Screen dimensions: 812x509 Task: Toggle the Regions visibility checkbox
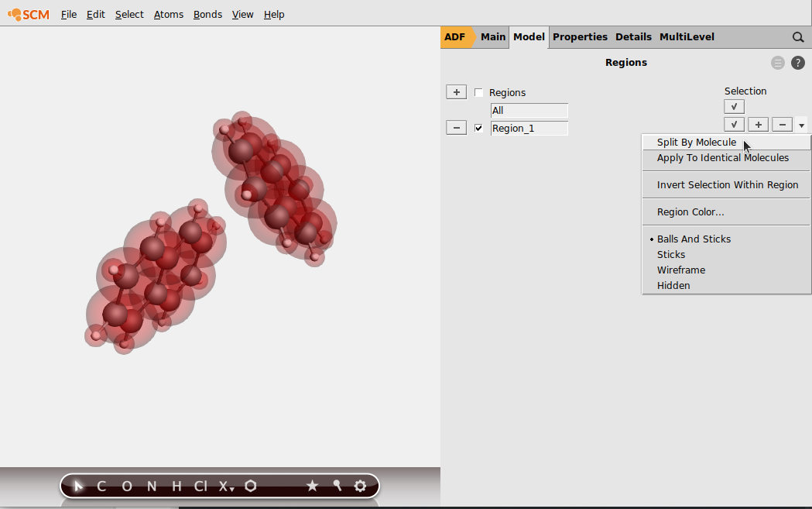click(478, 93)
